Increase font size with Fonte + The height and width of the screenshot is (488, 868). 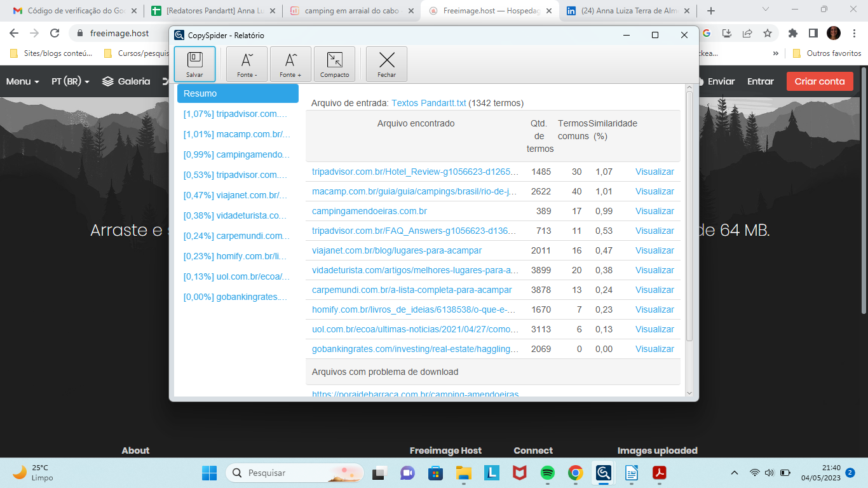coord(290,64)
